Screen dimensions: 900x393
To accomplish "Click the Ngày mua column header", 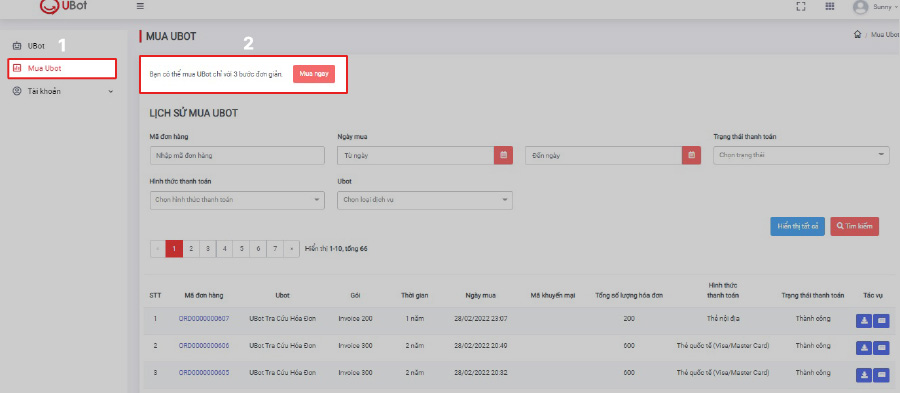I will coord(480,295).
